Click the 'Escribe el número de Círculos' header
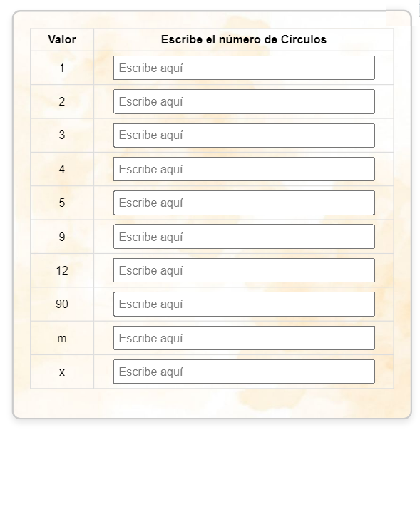This screenshot has width=420, height=517. pos(244,39)
